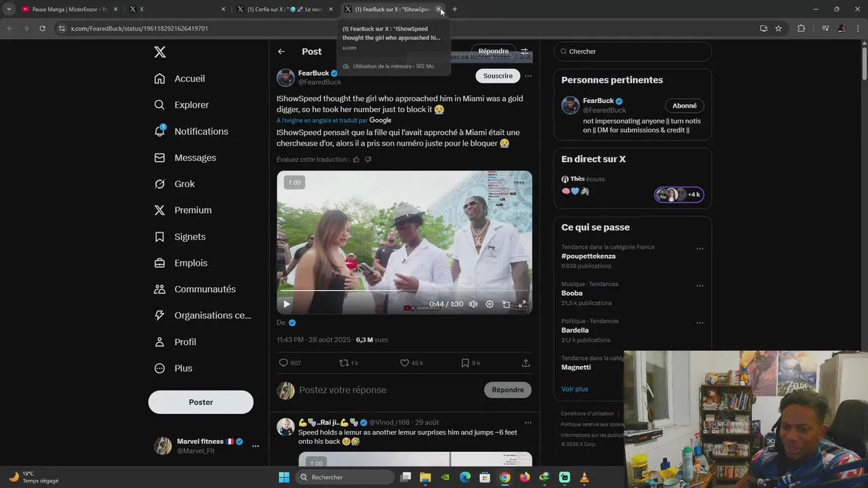Expand the Plus menu in the sidebar
This screenshot has width=868, height=488.
coord(173,369)
